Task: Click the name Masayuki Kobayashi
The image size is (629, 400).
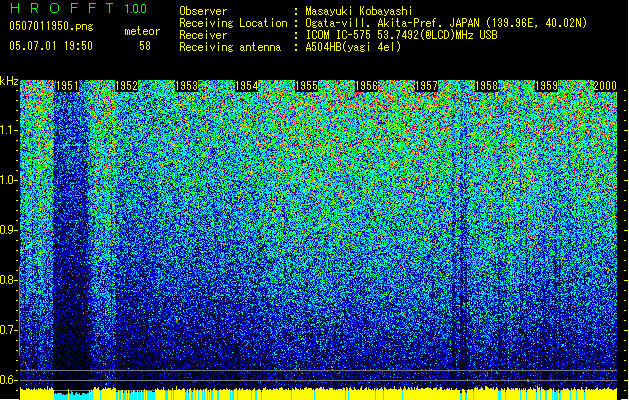Action: click(359, 11)
